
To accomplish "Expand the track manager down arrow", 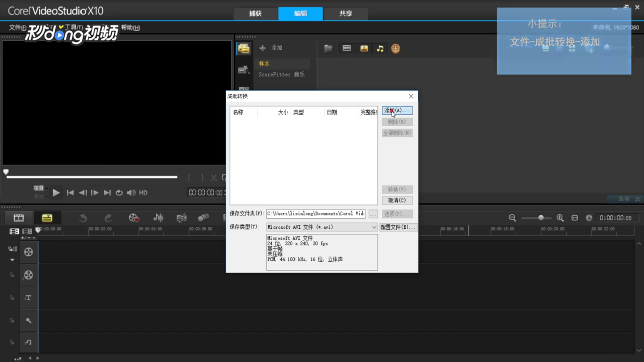I will click(x=12, y=260).
